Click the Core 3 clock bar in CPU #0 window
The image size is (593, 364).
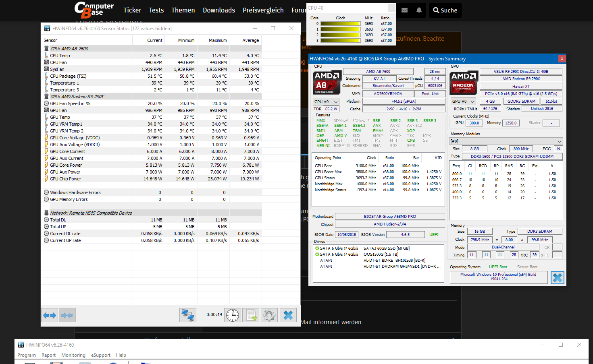(x=341, y=41)
